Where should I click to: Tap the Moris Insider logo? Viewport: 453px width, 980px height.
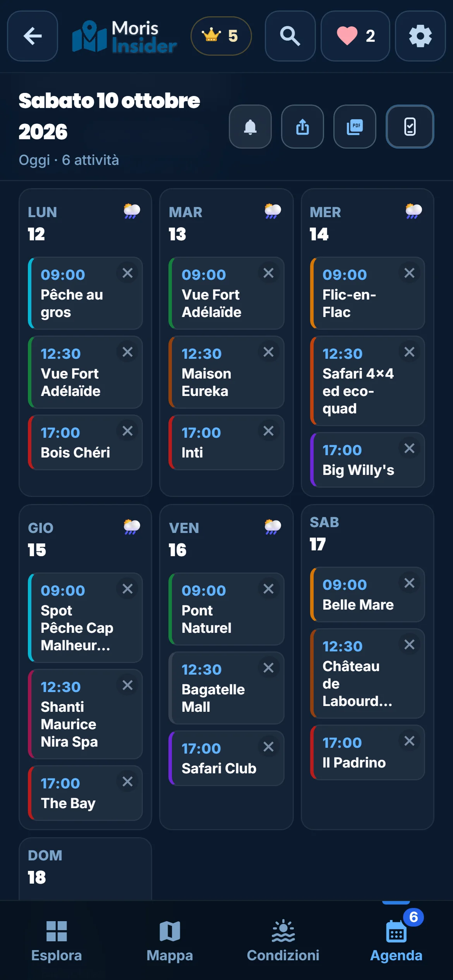point(124,36)
